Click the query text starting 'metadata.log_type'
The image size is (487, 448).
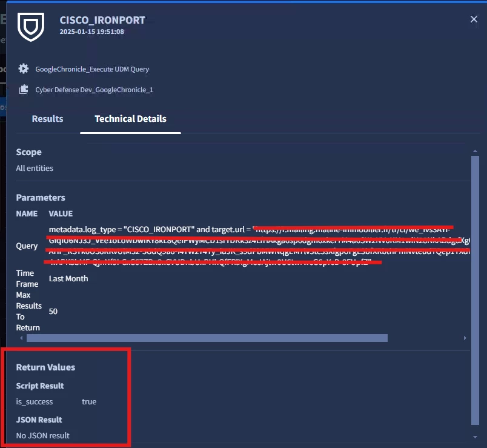pyautogui.click(x=260, y=246)
